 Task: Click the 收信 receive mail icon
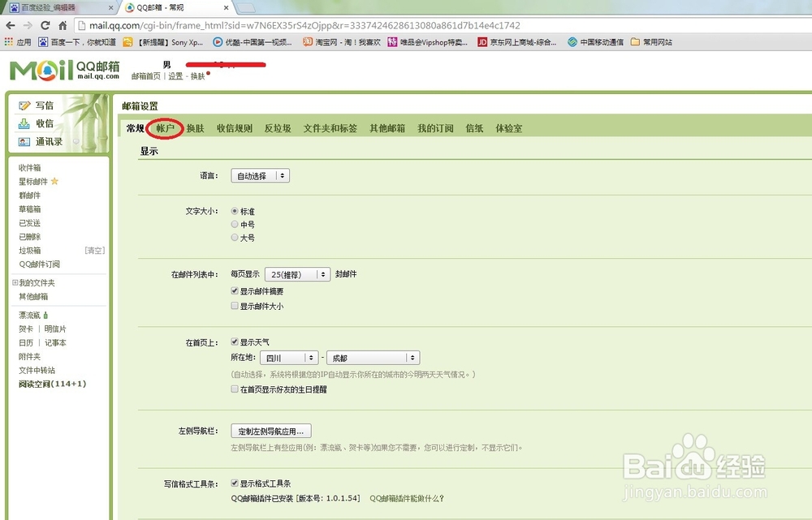(x=26, y=122)
